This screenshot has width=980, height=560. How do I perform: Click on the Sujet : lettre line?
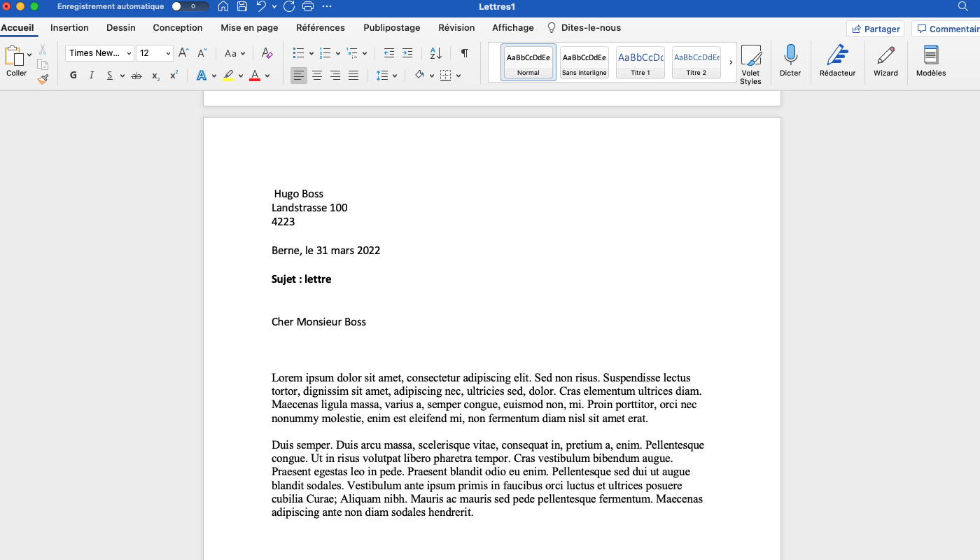tap(302, 279)
